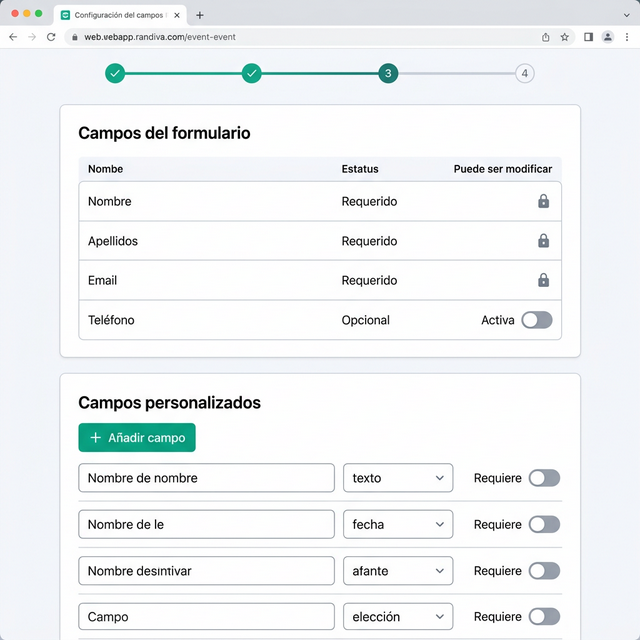Bookmark page with the star icon
Viewport: 640px width, 640px height.
coord(564,37)
